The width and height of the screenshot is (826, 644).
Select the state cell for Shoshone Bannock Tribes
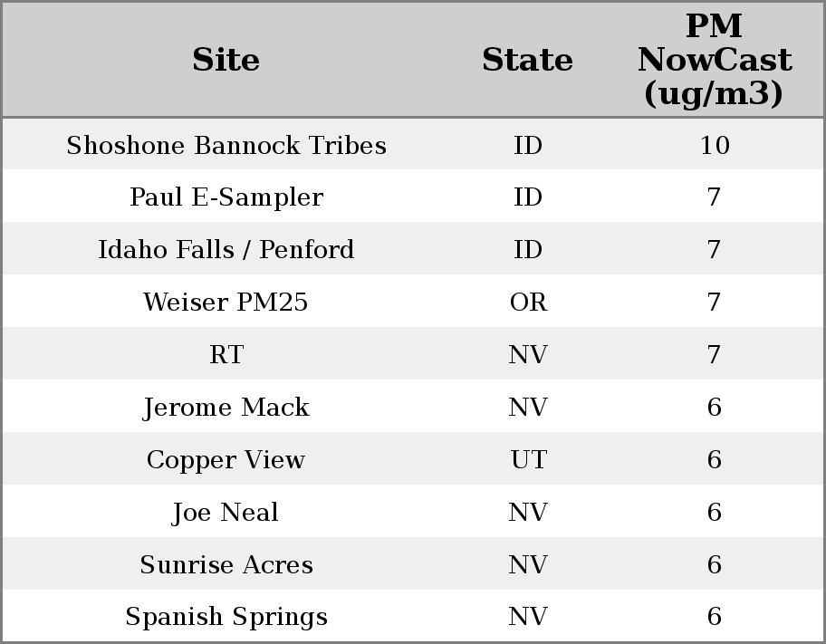pos(528,145)
